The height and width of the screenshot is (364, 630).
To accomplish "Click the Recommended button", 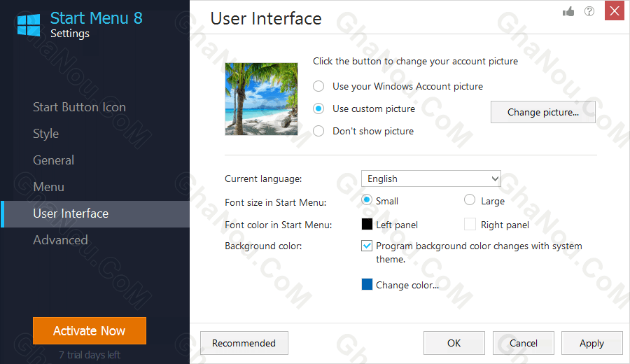I will click(x=244, y=343).
